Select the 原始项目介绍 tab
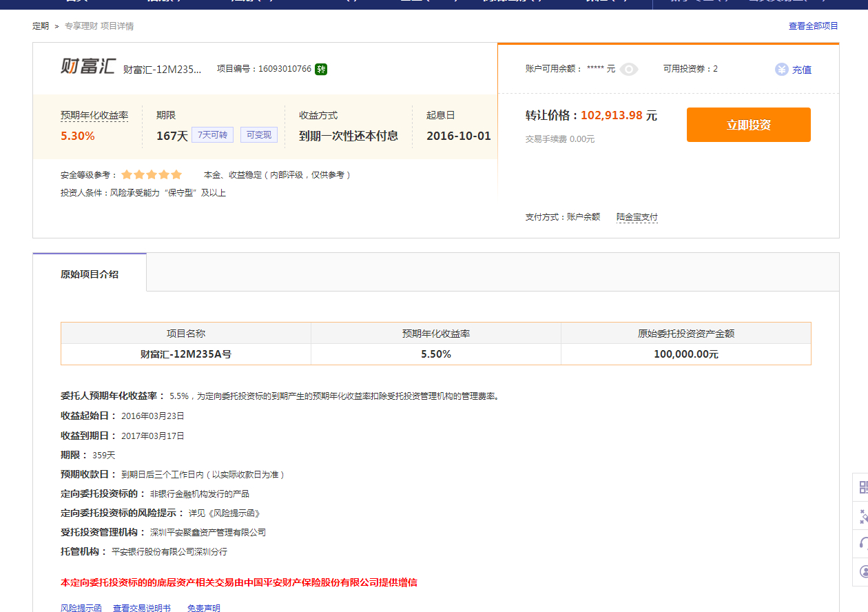Screen dimensions: 868x612 pos(90,274)
